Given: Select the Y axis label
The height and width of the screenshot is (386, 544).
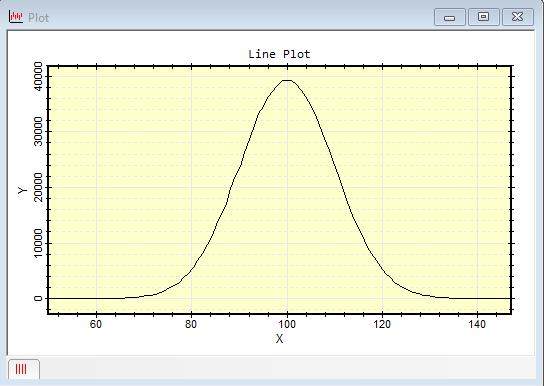Looking at the screenshot, I should [23, 190].
